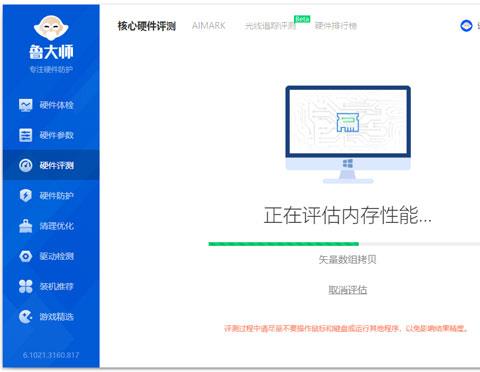Screen dimensions: 480x372
Task: Switch to the AIMARK tab
Action: pos(209,26)
